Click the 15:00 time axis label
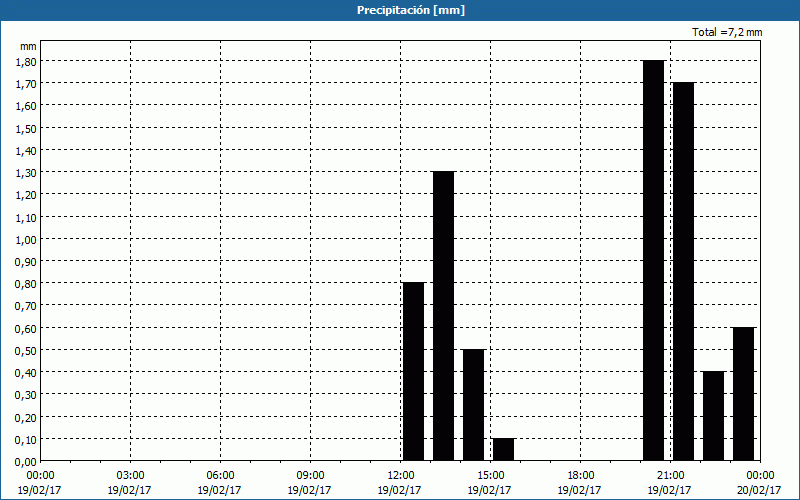 tap(490, 476)
